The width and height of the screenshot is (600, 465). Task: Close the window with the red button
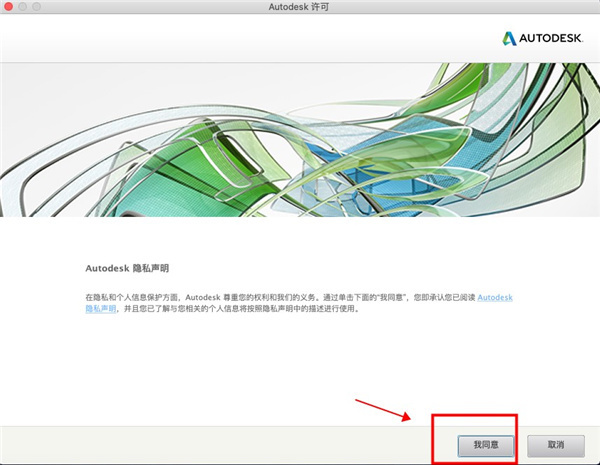[x=8, y=7]
